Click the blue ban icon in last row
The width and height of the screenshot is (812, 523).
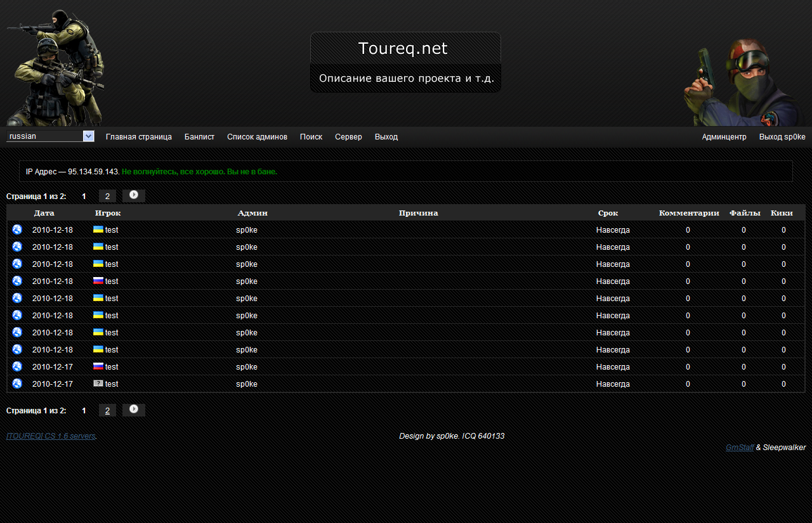point(17,384)
